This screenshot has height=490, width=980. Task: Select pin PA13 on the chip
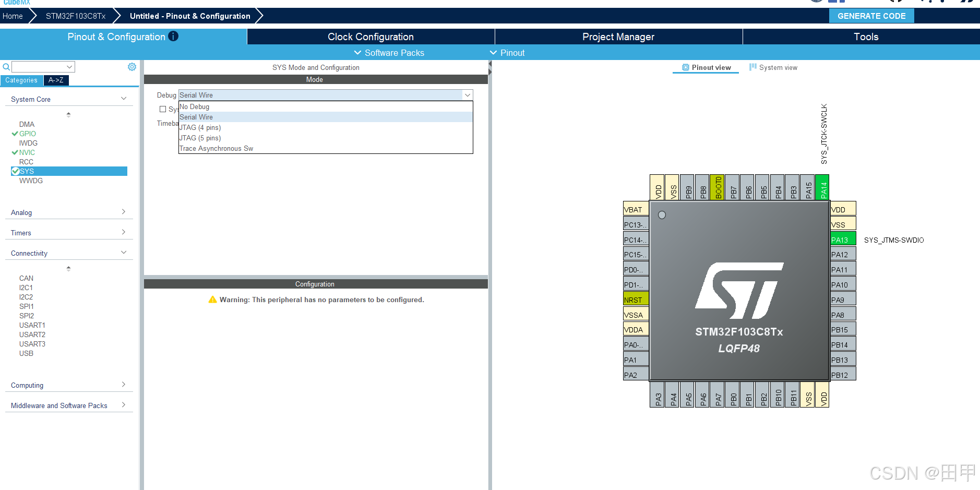843,239
